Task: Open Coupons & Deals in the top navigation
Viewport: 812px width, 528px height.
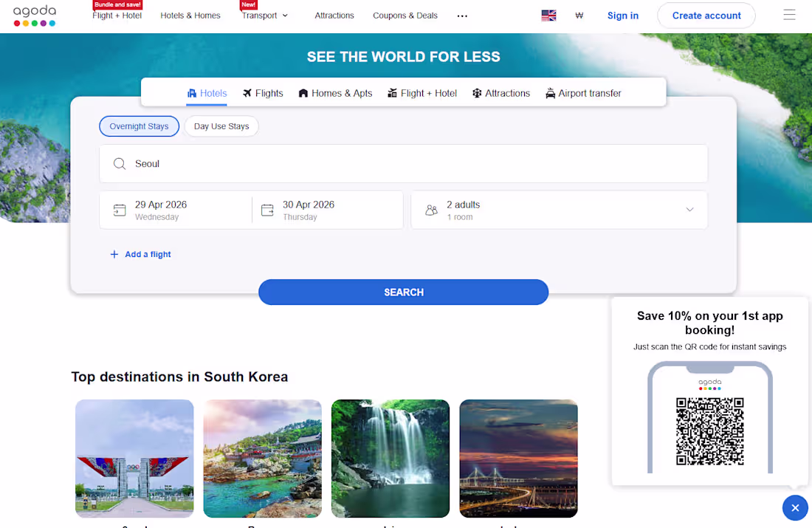Action: click(x=405, y=16)
